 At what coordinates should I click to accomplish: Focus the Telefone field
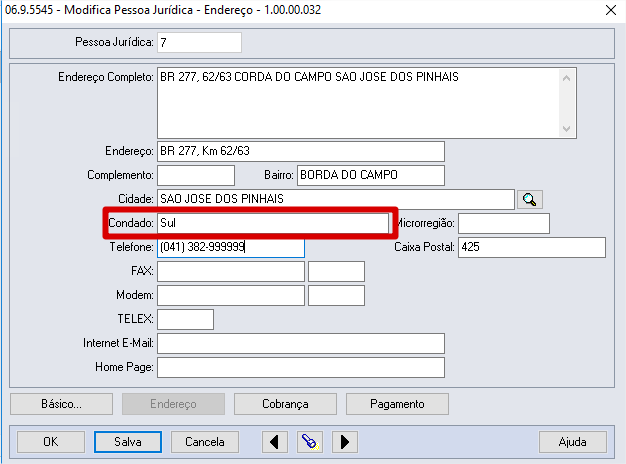click(x=231, y=247)
